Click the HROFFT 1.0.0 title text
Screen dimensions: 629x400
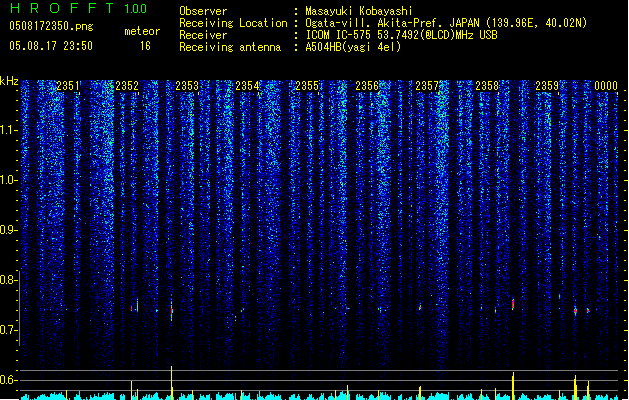(x=78, y=8)
